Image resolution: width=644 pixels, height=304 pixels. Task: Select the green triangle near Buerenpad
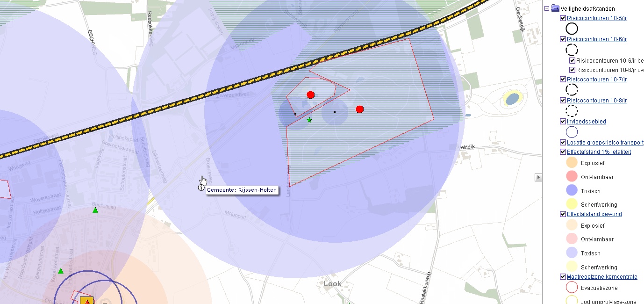pos(95,210)
